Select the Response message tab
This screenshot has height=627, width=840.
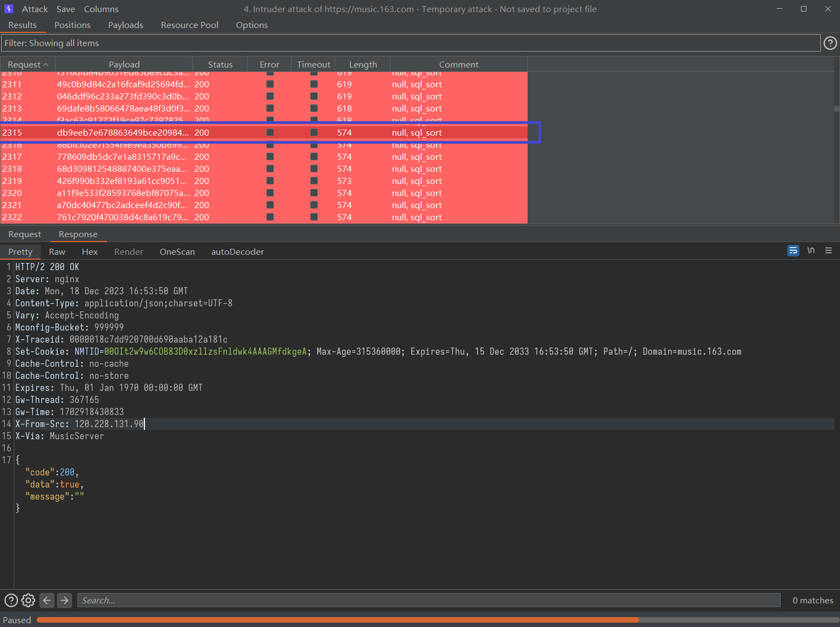point(78,234)
